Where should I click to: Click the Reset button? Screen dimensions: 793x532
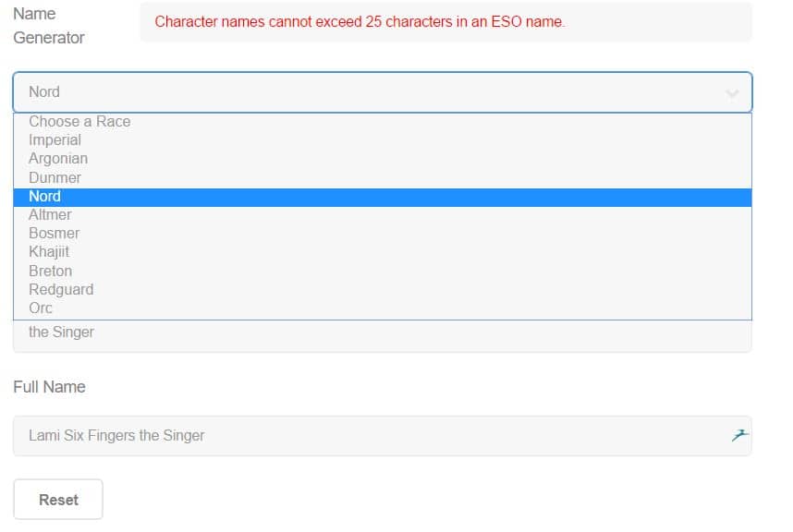click(x=58, y=499)
